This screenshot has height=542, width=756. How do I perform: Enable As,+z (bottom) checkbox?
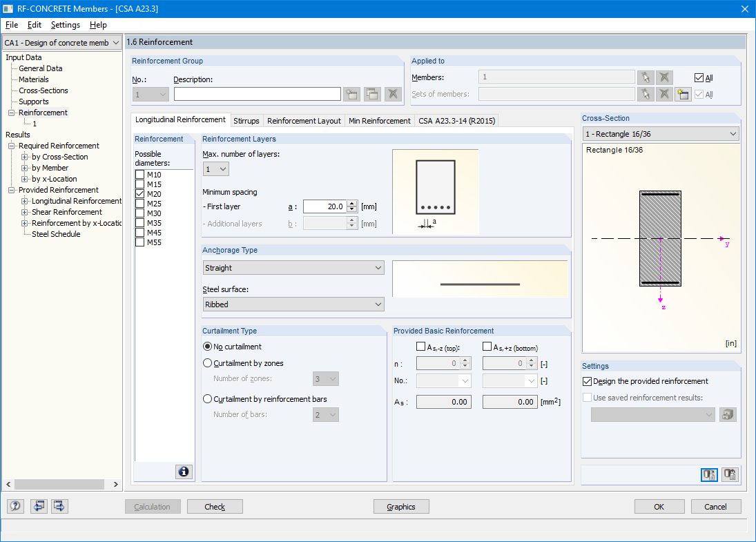[x=487, y=347]
